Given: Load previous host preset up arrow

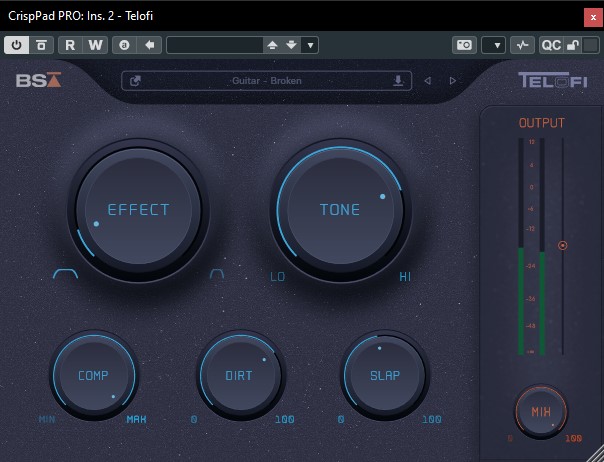Looking at the screenshot, I should [x=272, y=45].
